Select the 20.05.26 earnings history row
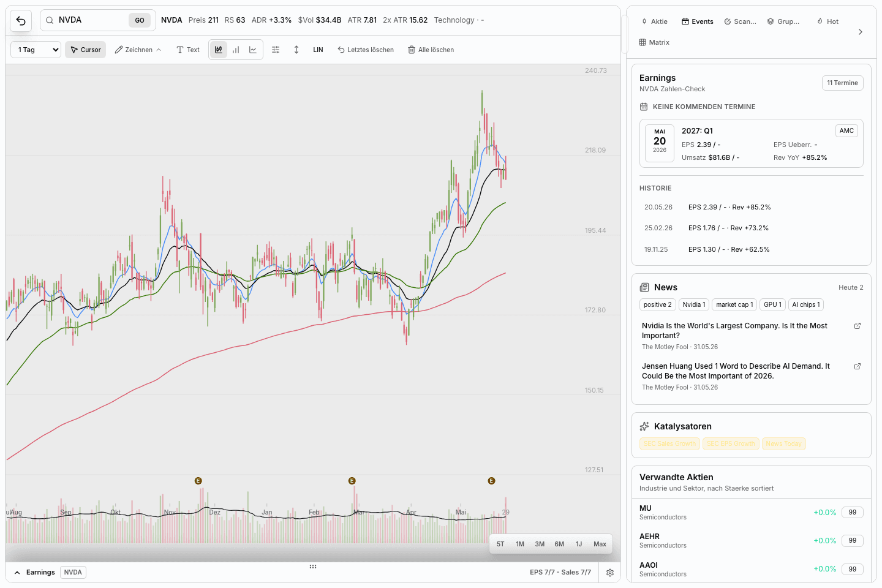882x588 pixels. point(752,207)
